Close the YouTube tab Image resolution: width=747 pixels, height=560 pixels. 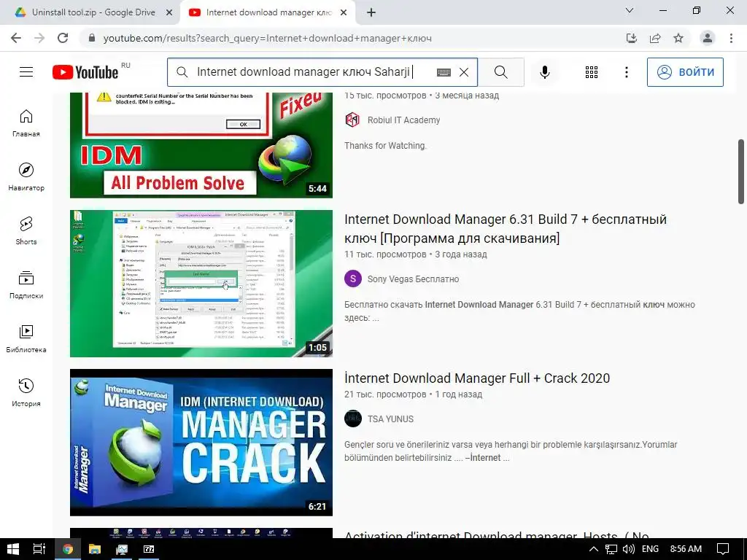tap(344, 13)
